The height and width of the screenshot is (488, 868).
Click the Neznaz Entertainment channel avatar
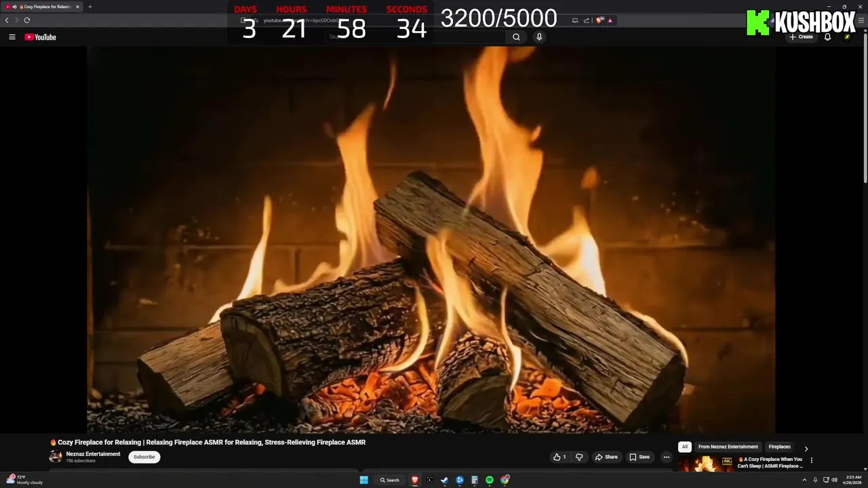pos(56,457)
